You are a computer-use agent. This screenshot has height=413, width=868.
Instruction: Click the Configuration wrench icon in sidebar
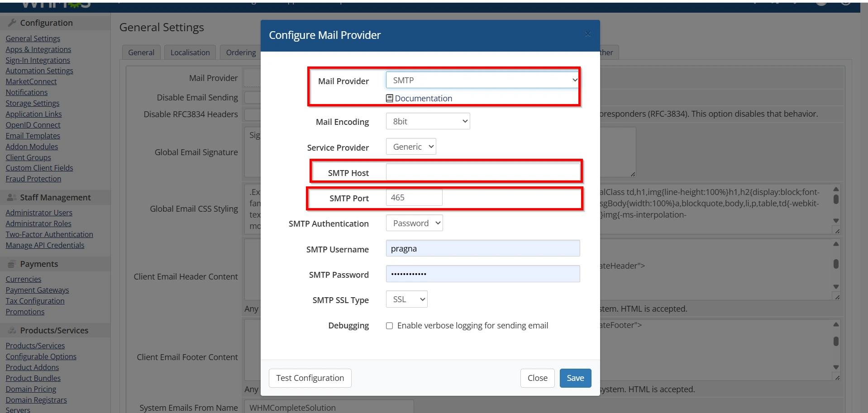coord(12,23)
